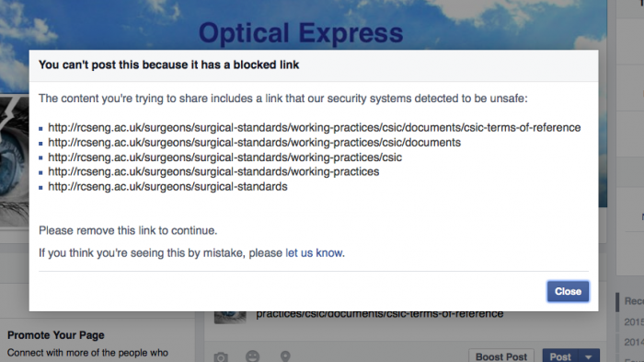
Task: Select Recent in the timeline navigator
Action: [634, 301]
